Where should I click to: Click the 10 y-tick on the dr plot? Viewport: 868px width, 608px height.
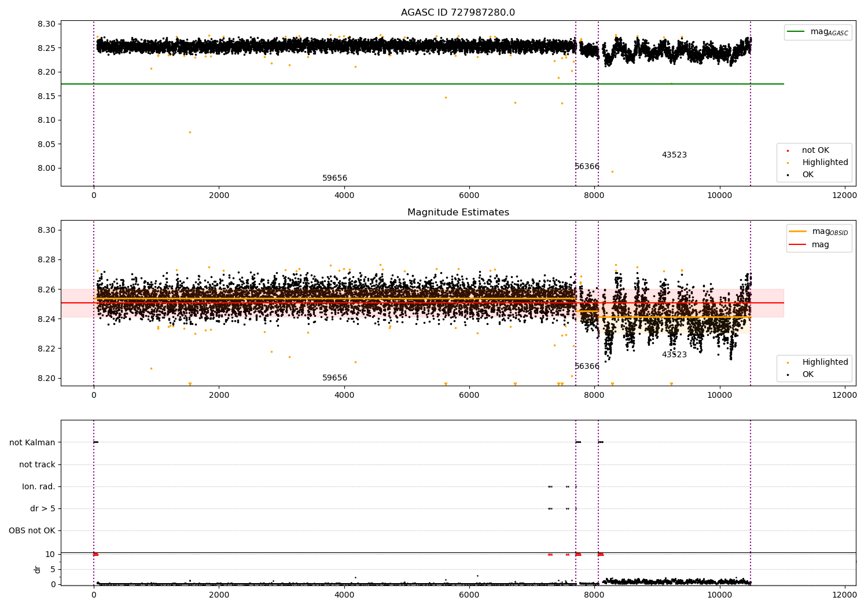(x=50, y=554)
